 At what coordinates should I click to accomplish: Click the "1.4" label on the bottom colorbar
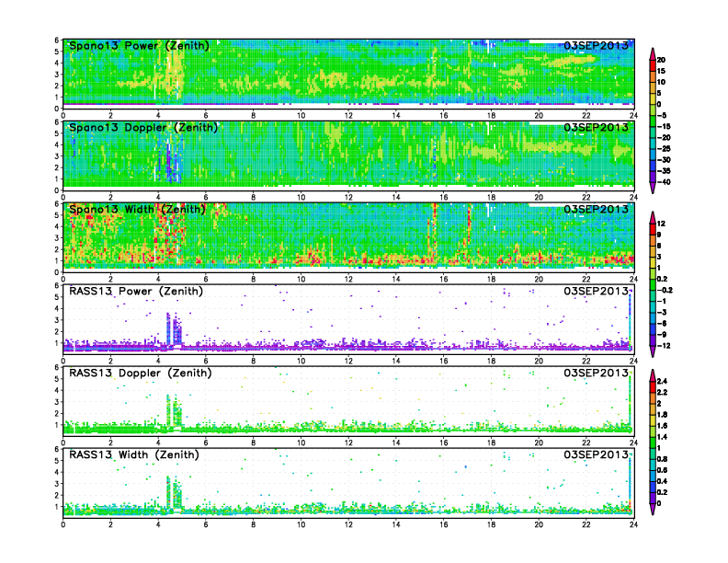(663, 437)
